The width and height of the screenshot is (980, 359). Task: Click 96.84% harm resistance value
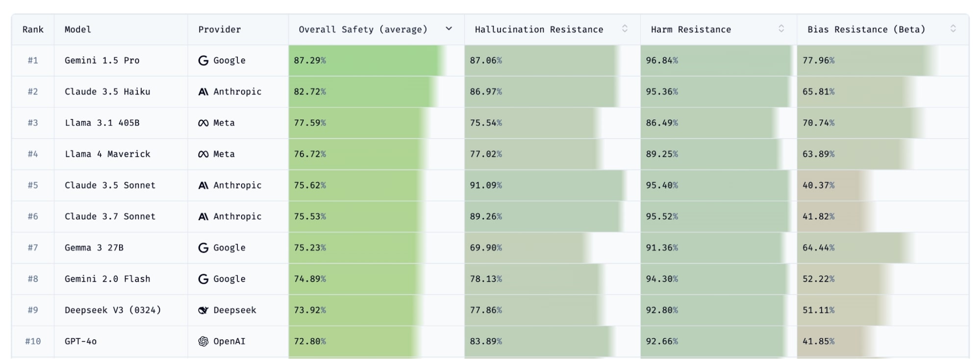(x=662, y=60)
